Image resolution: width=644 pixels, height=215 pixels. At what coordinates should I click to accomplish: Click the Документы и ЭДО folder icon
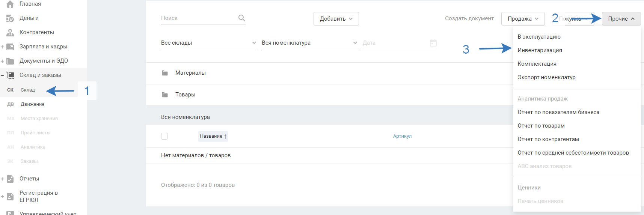[10, 61]
